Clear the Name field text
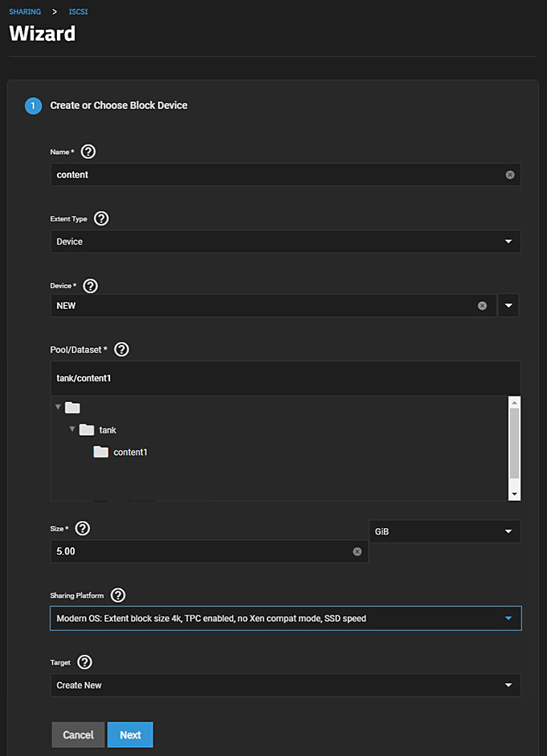The width and height of the screenshot is (547, 756). (x=510, y=174)
